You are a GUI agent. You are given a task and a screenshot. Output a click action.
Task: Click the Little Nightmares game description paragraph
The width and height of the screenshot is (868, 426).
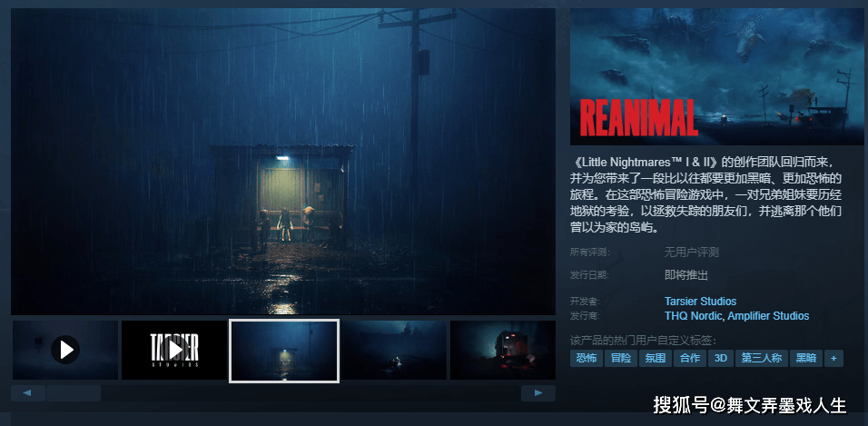[706, 194]
